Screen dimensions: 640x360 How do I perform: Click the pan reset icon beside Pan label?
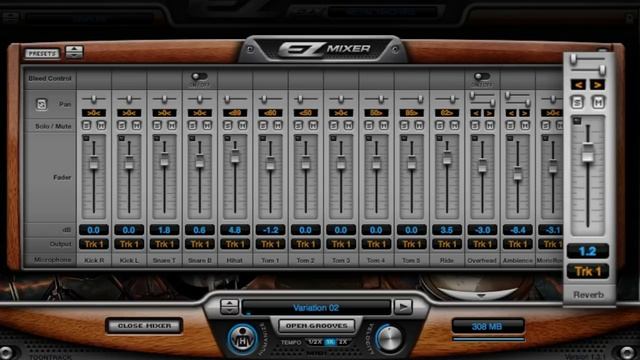(x=41, y=104)
